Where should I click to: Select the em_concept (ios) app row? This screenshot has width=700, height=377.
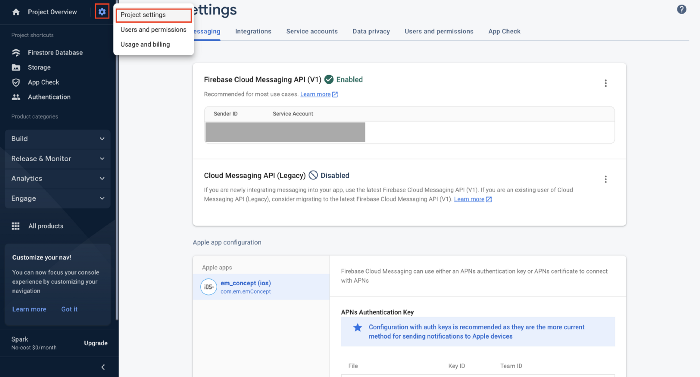(x=261, y=287)
